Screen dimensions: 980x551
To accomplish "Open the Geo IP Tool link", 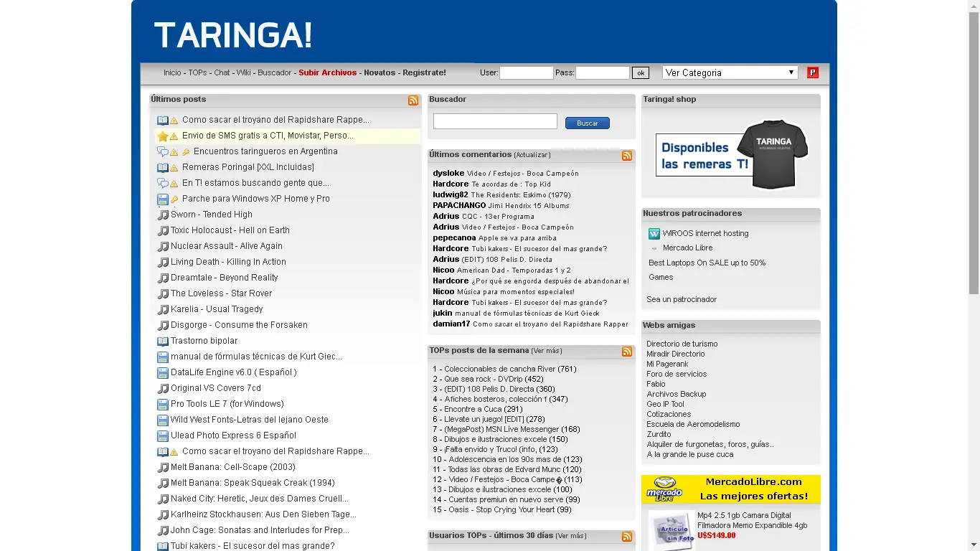I will point(665,404).
